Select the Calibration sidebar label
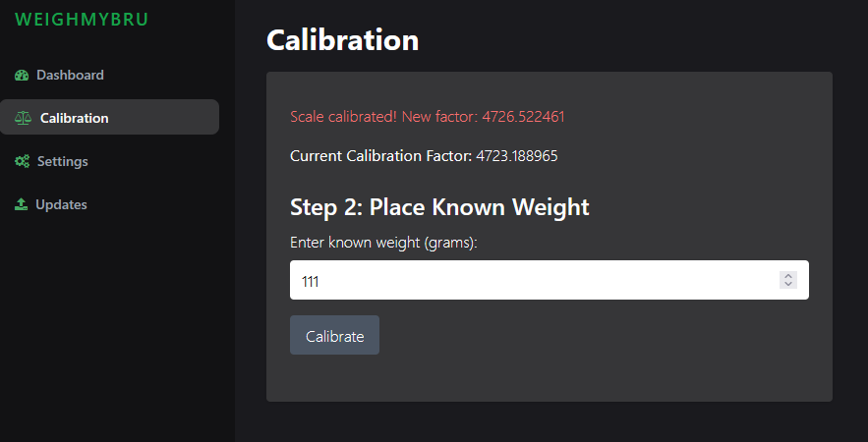 point(74,118)
